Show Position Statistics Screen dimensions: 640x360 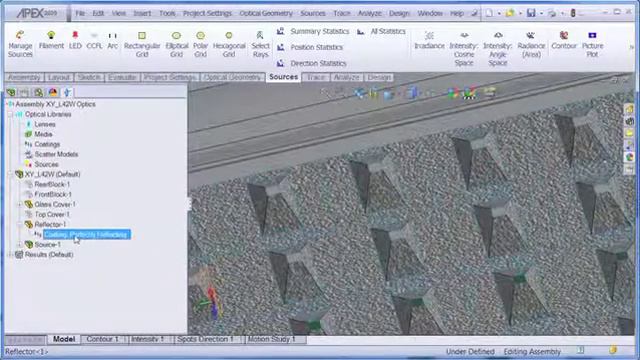(x=310, y=47)
